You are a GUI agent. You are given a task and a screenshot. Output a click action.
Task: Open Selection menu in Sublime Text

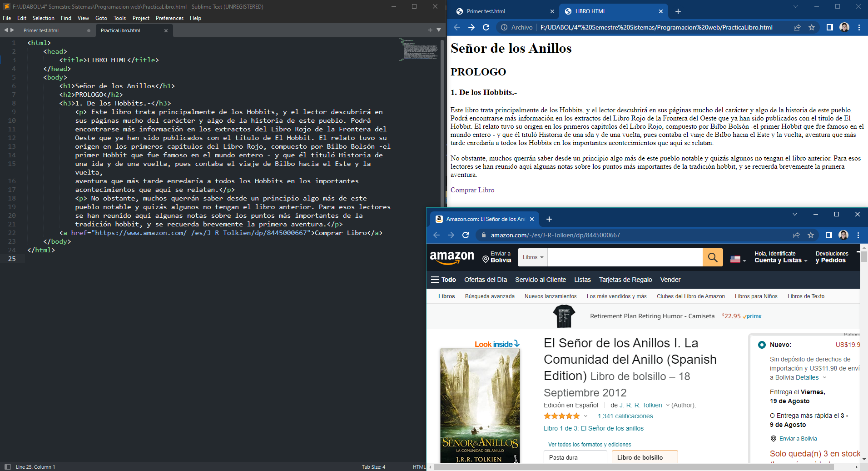point(43,18)
